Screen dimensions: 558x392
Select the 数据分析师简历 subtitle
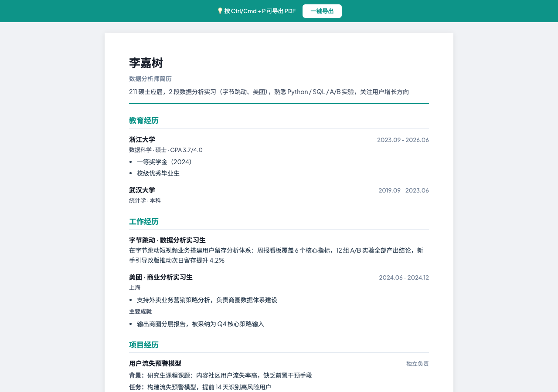[x=150, y=79]
